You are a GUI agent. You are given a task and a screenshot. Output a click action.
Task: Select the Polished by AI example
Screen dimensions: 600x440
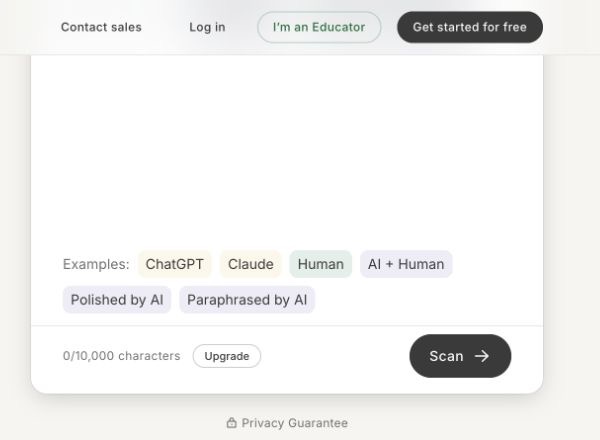tap(117, 300)
